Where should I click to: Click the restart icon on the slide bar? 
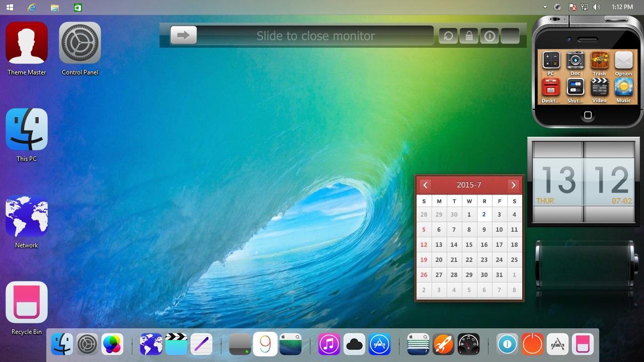pos(448,36)
